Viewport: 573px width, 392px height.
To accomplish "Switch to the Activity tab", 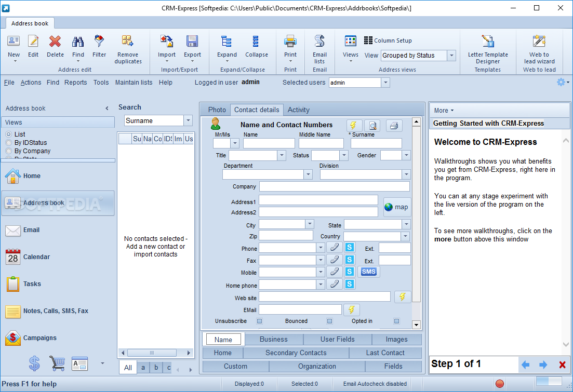I will pyautogui.click(x=298, y=110).
